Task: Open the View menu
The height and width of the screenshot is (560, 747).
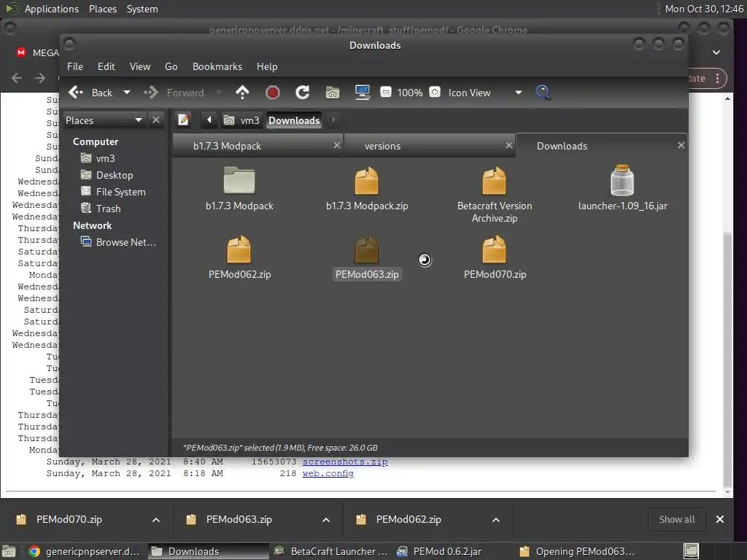Action: tap(140, 66)
